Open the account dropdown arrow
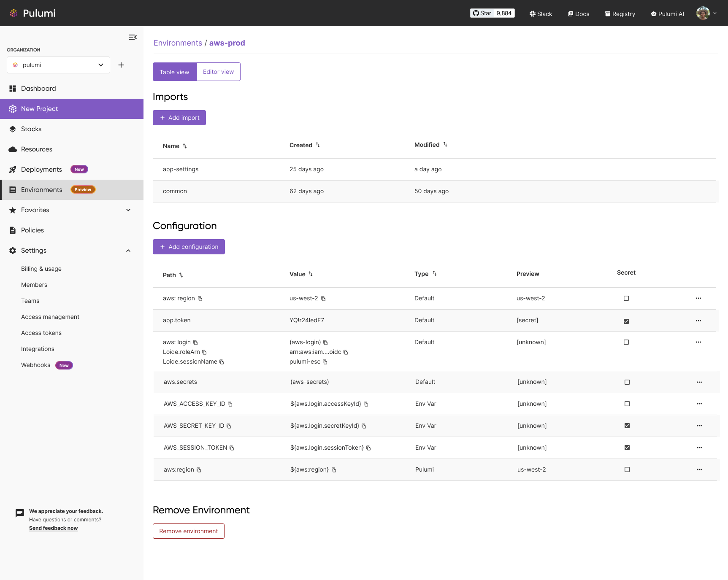 click(715, 13)
